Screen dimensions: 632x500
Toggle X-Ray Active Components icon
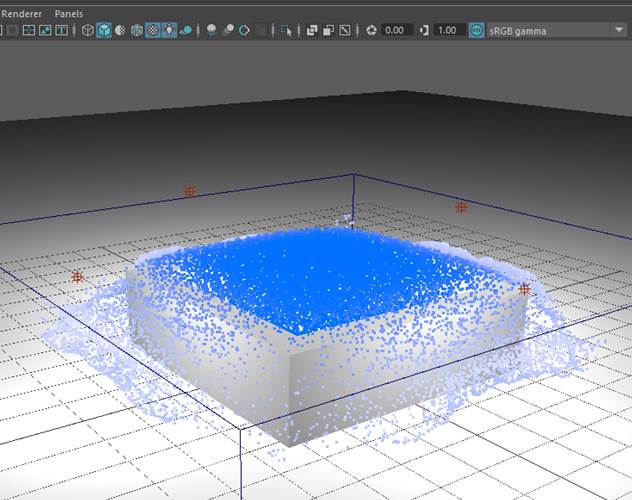[328, 30]
